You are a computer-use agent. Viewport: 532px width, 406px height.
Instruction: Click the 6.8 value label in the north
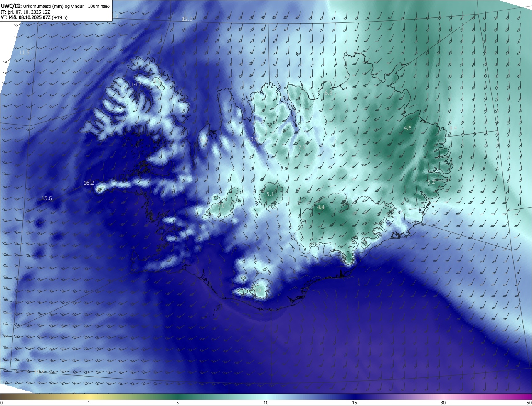coord(328,93)
